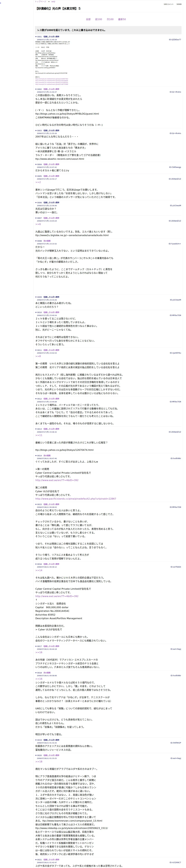Click ID:rU32K6C7 on post 0021
The image size is (186, 868).
(x=176, y=863)
